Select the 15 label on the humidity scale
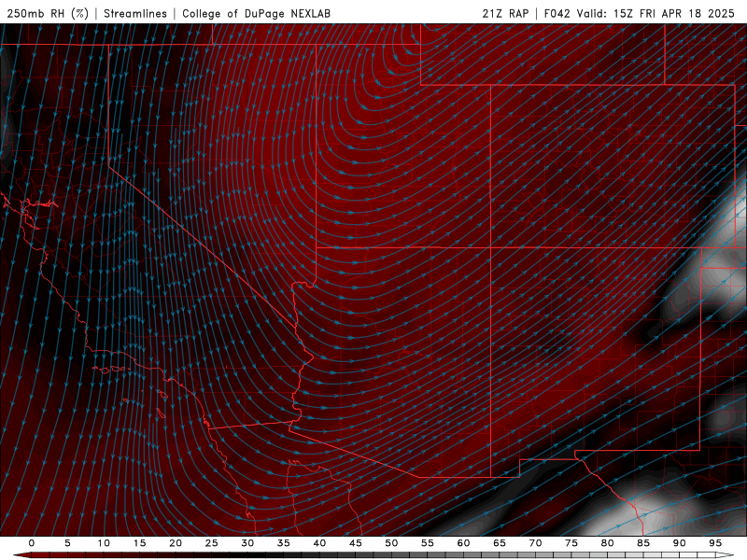This screenshot has height=560, width=747. point(139,543)
